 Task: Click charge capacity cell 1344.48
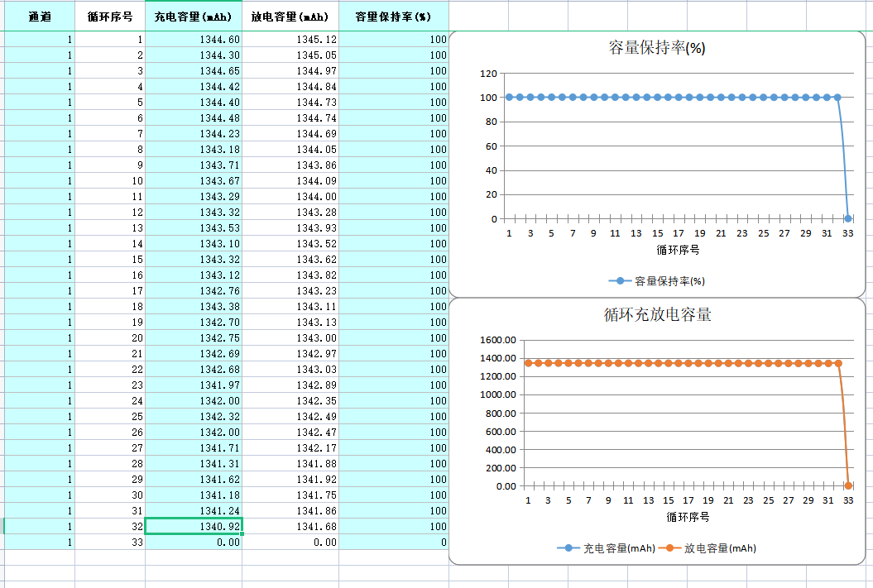coord(193,118)
